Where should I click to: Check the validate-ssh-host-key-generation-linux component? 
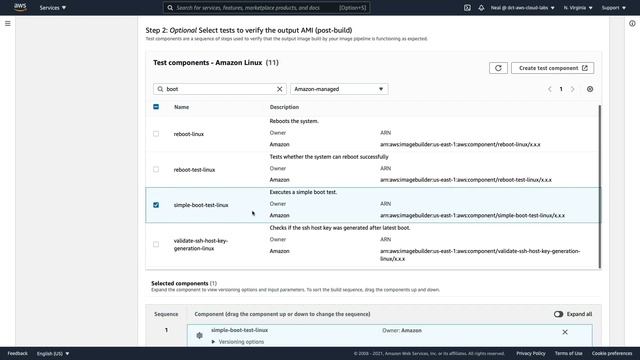tap(156, 244)
